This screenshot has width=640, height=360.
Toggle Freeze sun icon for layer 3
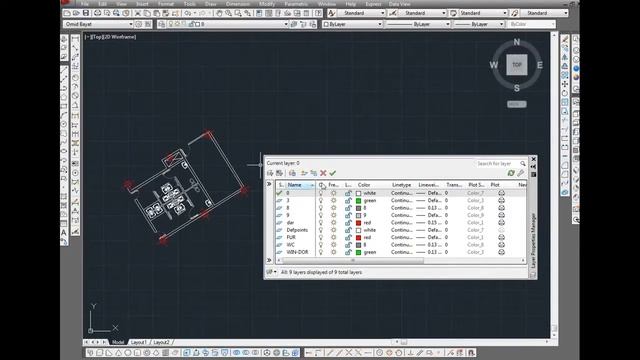pyautogui.click(x=334, y=200)
